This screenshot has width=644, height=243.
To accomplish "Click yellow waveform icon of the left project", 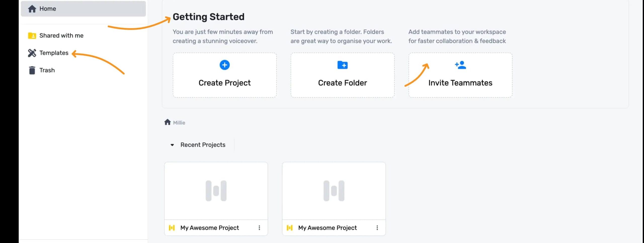I will pos(172,228).
